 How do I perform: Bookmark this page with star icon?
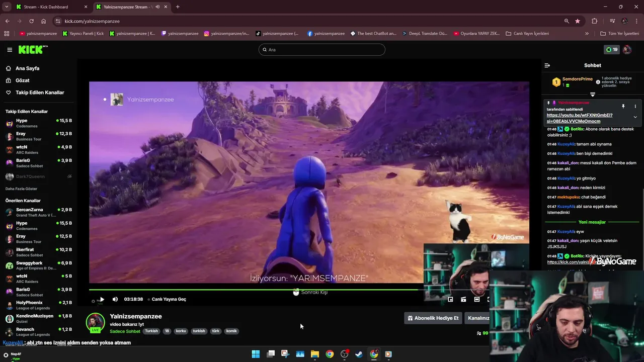[578, 21]
